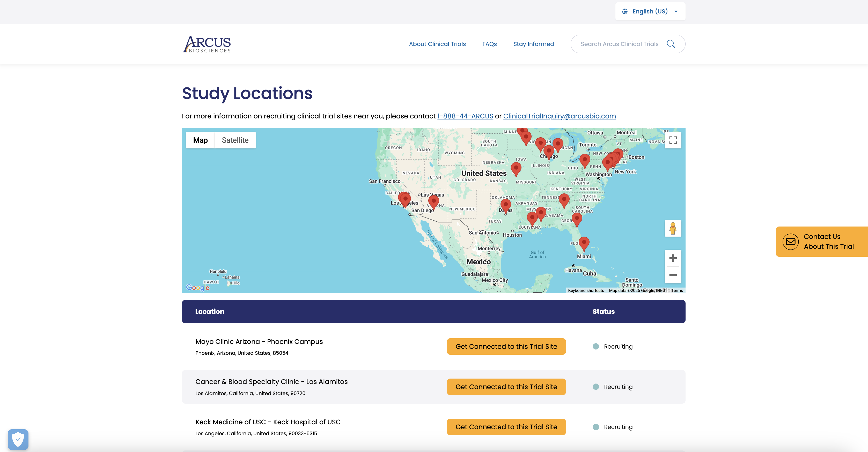
Task: Get connected to Keck Hospital of USC site
Action: point(506,427)
